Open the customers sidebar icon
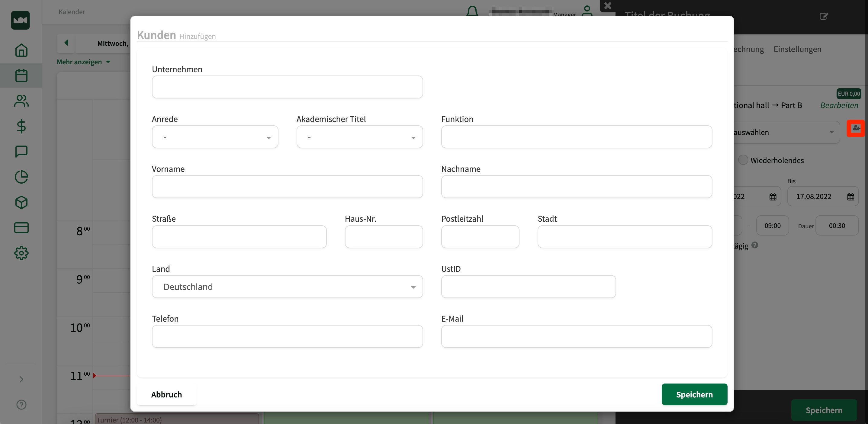 tap(21, 101)
